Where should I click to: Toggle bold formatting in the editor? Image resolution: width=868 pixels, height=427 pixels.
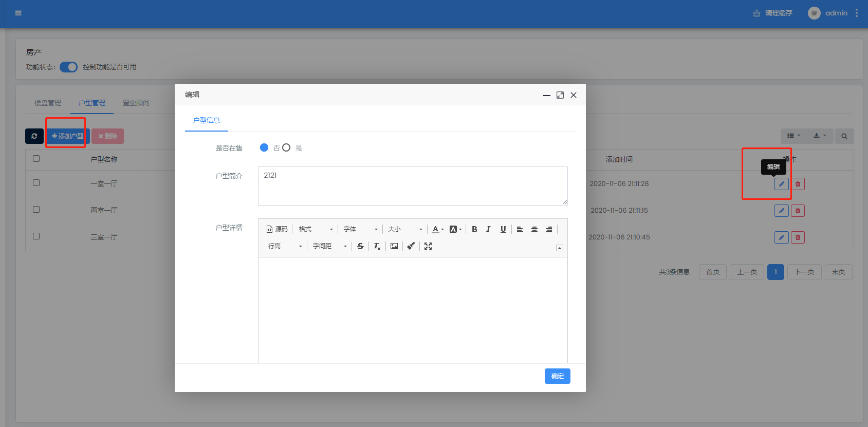[474, 229]
